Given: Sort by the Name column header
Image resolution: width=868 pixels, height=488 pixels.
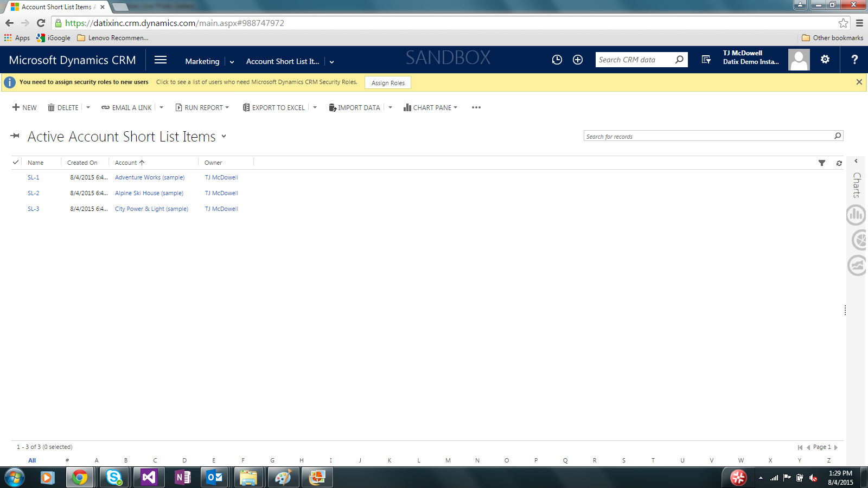Looking at the screenshot, I should click(36, 163).
